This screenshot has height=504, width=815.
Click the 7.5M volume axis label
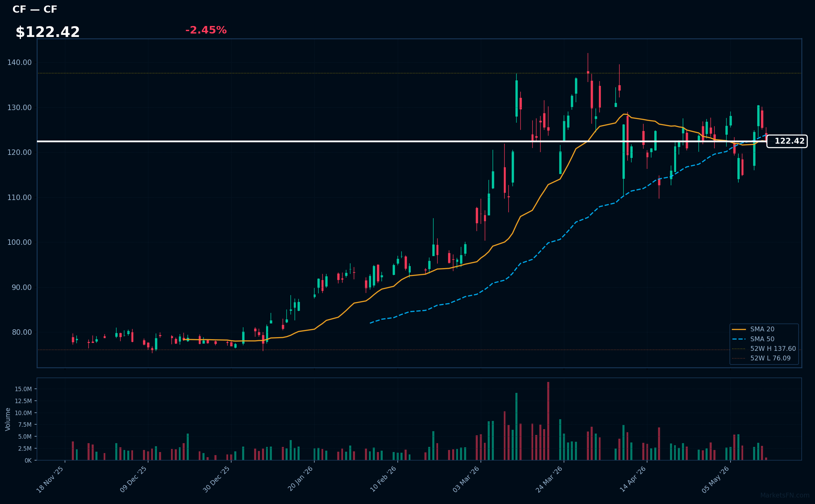pyautogui.click(x=25, y=425)
